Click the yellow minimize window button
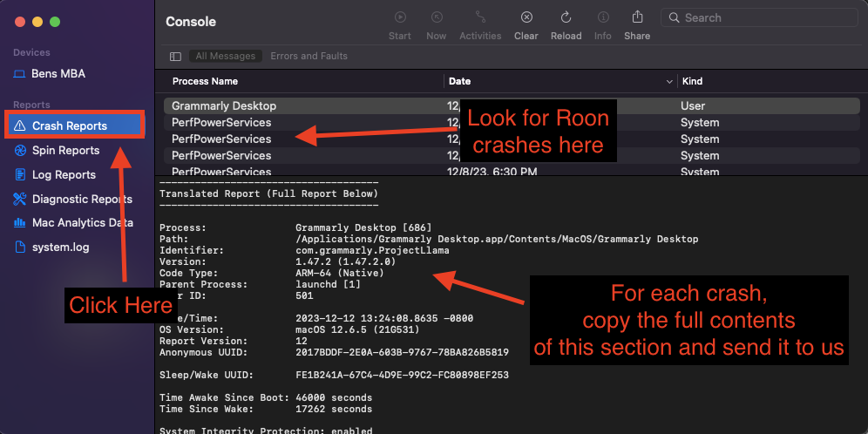 point(37,22)
